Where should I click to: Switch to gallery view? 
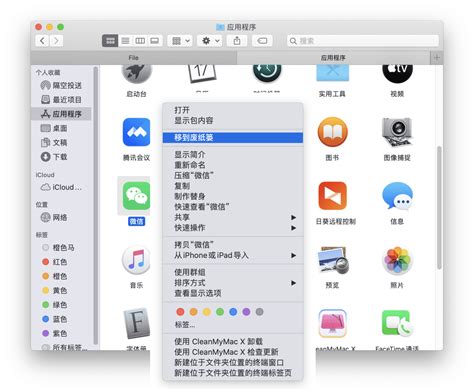coord(155,41)
